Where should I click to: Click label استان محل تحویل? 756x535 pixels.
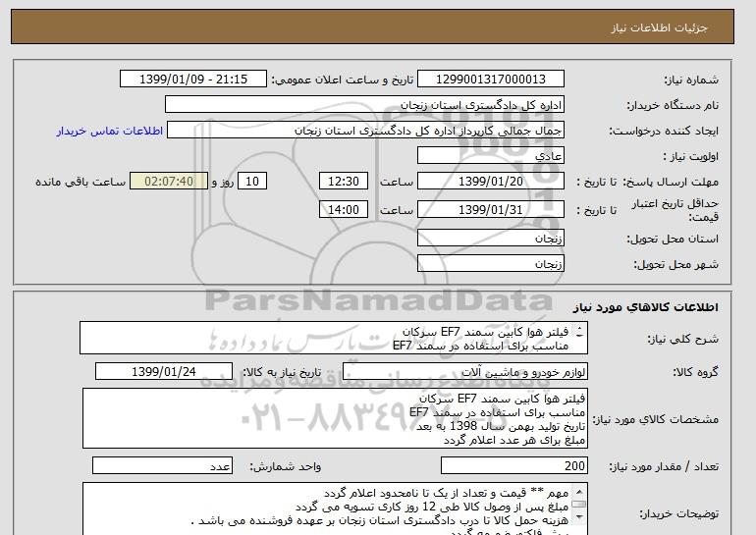(673, 239)
